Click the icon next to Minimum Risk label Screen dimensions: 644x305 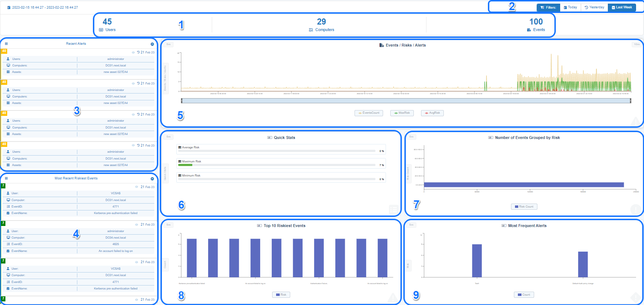pyautogui.click(x=180, y=175)
